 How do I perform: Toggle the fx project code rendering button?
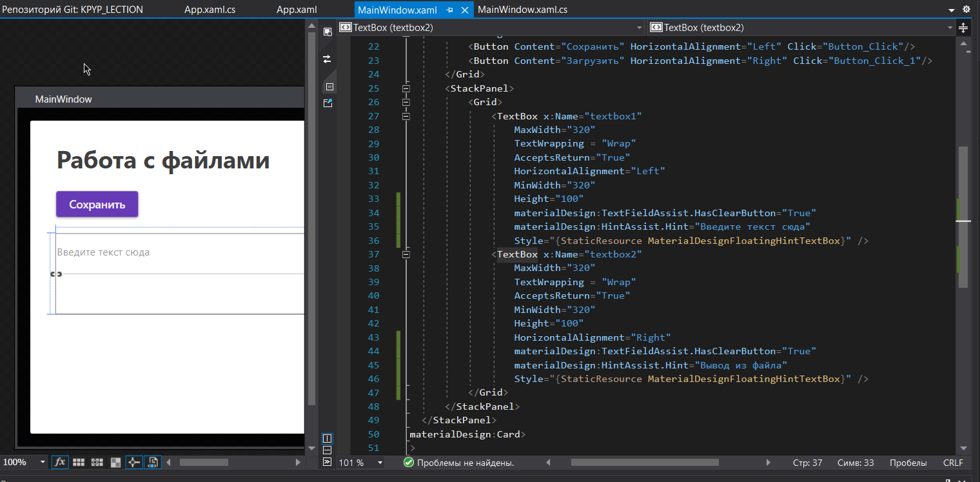point(60,462)
